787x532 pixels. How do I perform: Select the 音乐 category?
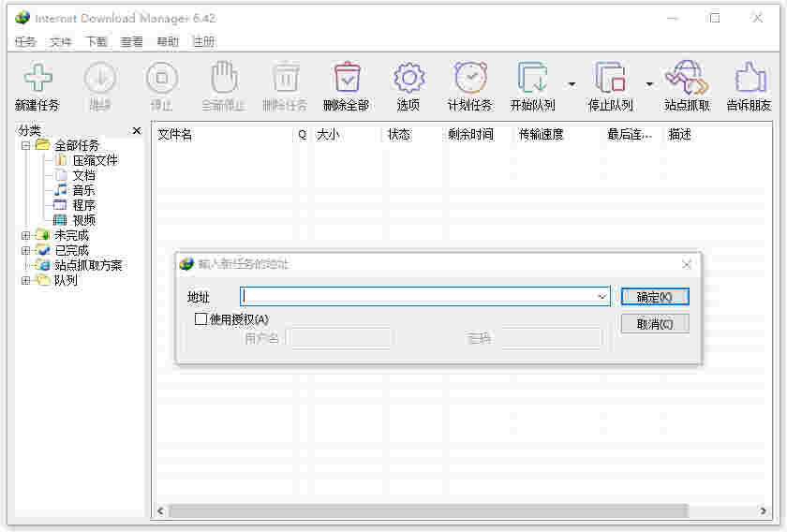[x=83, y=191]
